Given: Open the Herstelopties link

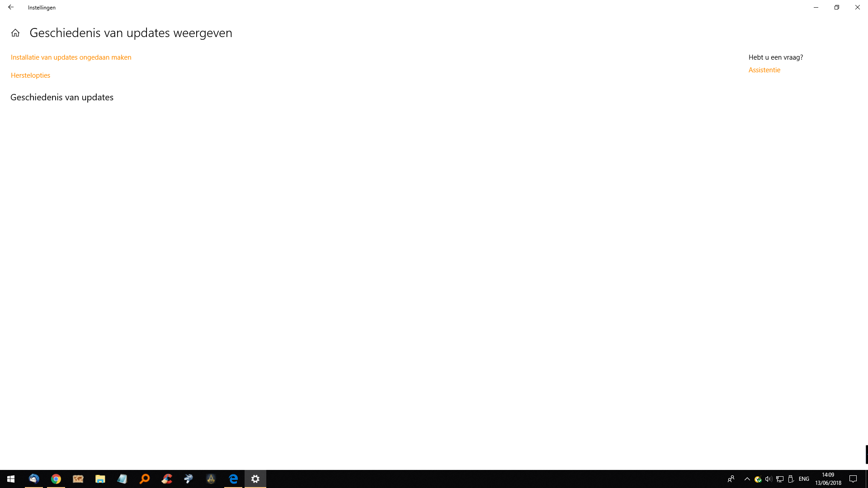Looking at the screenshot, I should (30, 75).
